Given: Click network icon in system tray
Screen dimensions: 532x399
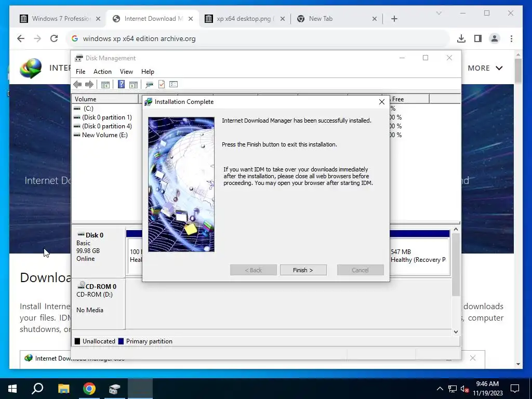Looking at the screenshot, I should coord(453,389).
